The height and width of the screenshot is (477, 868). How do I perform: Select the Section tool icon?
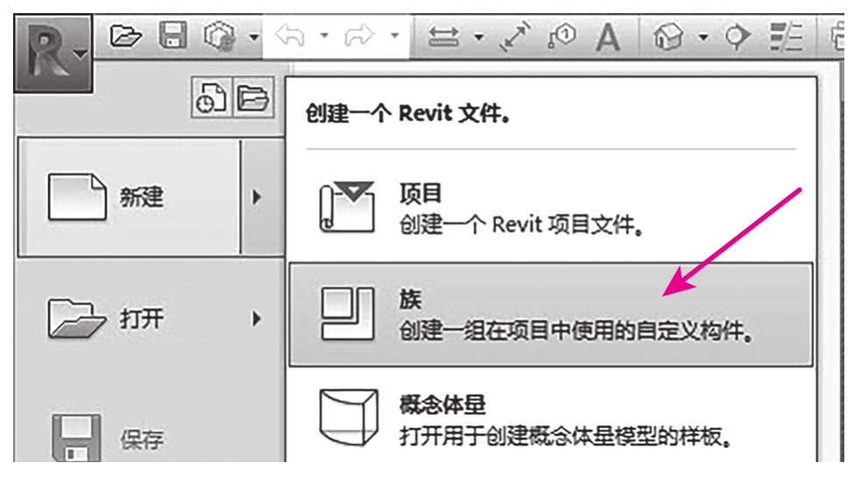pyautogui.click(x=737, y=37)
